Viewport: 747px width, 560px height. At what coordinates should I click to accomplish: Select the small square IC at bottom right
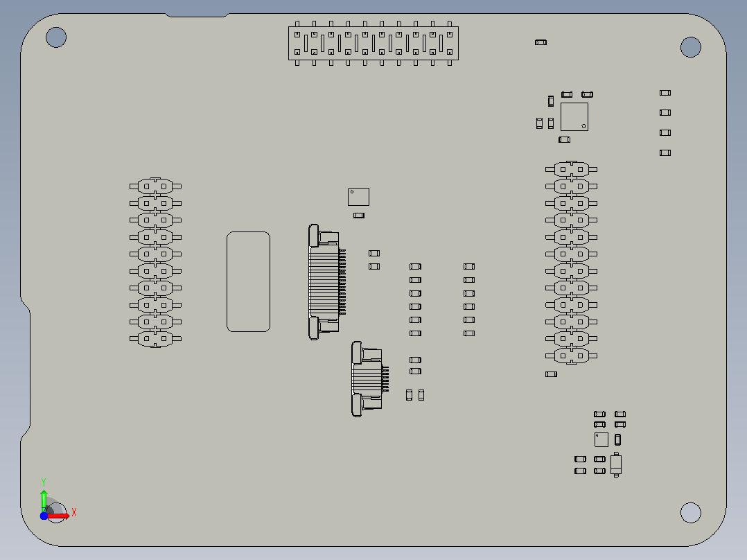tap(601, 439)
